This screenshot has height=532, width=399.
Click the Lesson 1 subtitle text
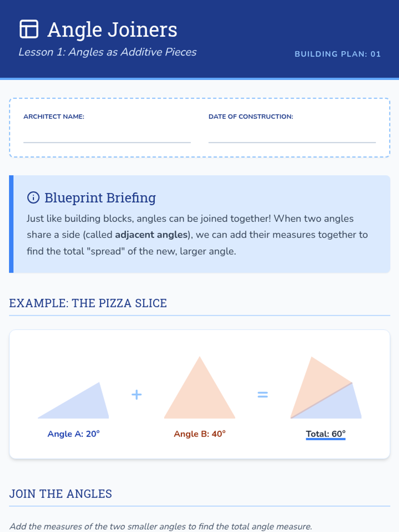107,52
